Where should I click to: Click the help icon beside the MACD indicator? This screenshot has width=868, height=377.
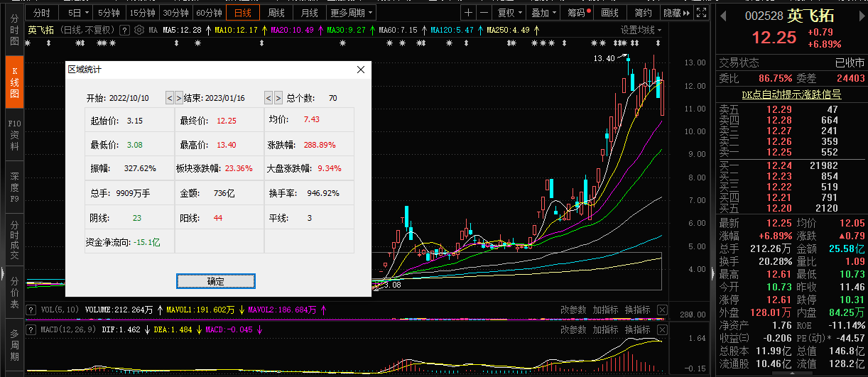tap(31, 330)
